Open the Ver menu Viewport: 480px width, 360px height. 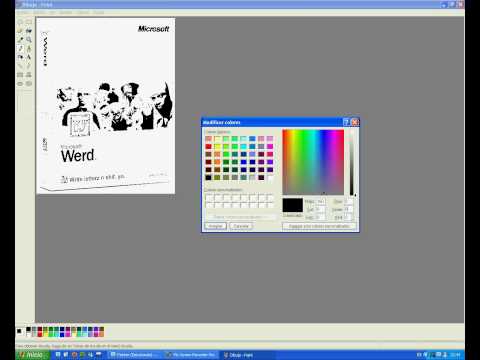[x=53, y=12]
